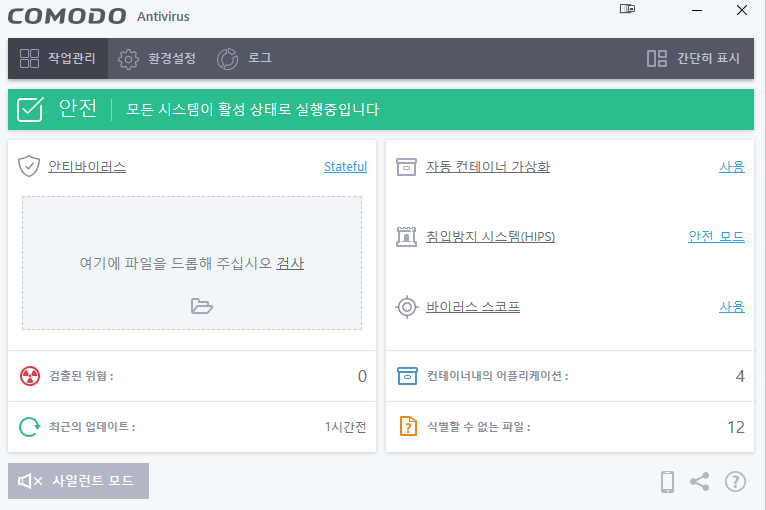Click the share icon
The height and width of the screenshot is (510, 766).
700,482
